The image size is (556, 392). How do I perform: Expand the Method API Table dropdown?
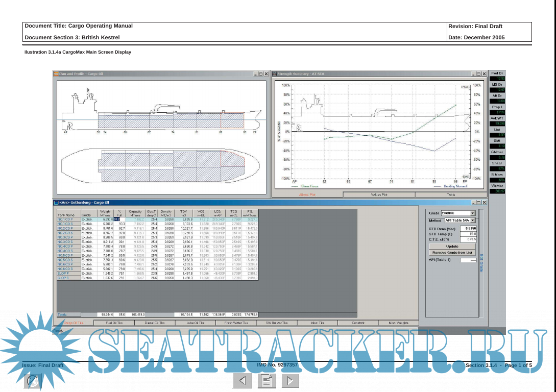tap(472, 220)
